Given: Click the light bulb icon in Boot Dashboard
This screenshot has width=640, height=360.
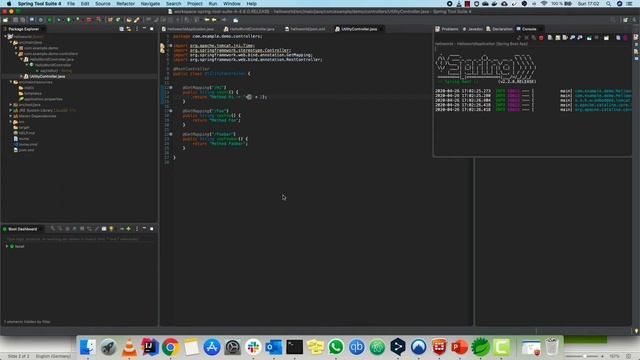Looking at the screenshot, I should tap(111, 229).
